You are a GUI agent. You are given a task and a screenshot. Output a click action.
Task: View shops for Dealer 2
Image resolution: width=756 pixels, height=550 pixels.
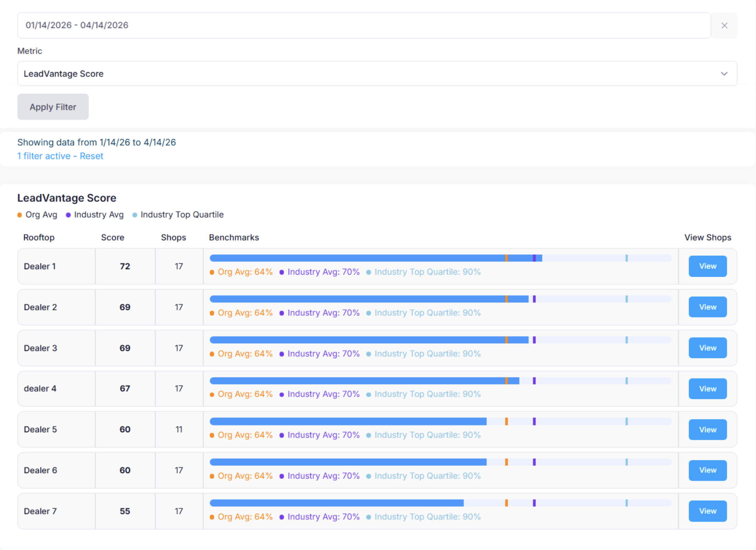[x=707, y=307]
